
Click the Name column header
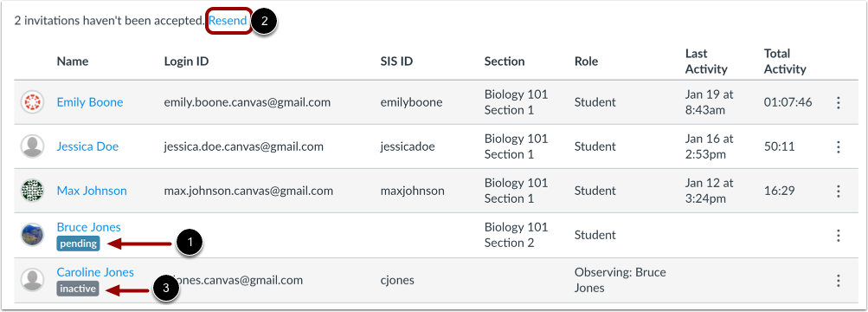73,62
